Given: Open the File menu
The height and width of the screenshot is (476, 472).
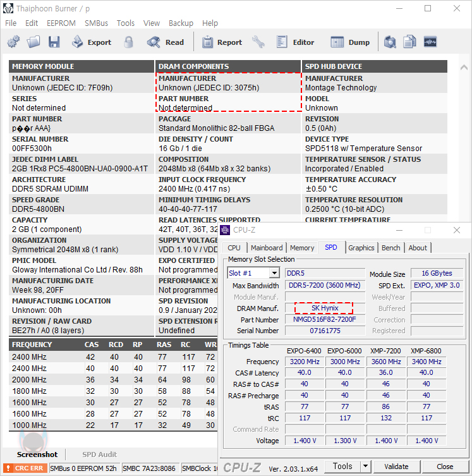Looking at the screenshot, I should (x=11, y=23).
